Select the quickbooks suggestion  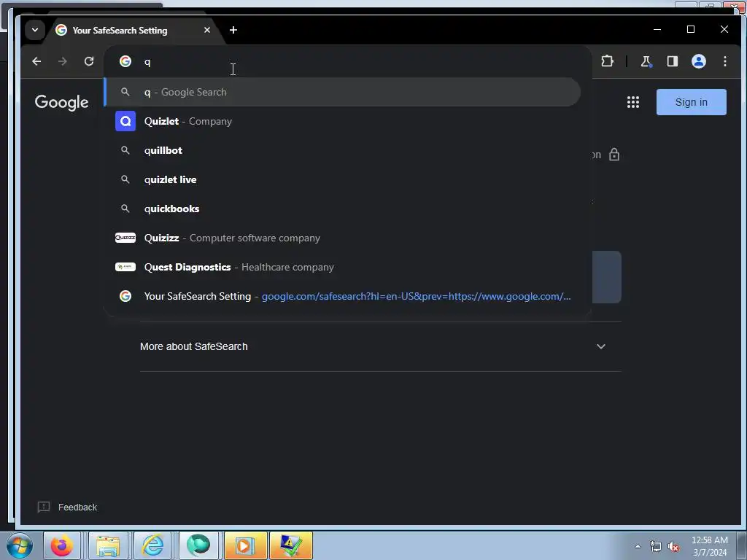pyautogui.click(x=343, y=209)
